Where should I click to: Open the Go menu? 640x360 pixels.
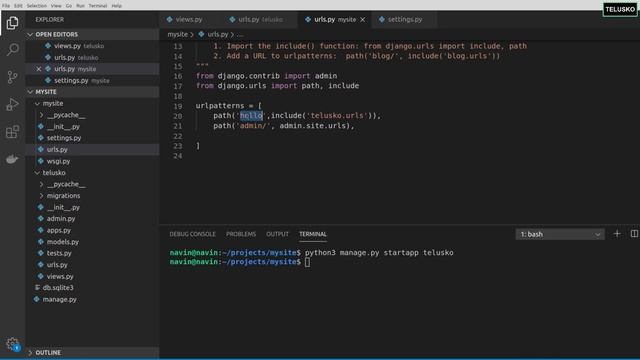click(x=69, y=6)
